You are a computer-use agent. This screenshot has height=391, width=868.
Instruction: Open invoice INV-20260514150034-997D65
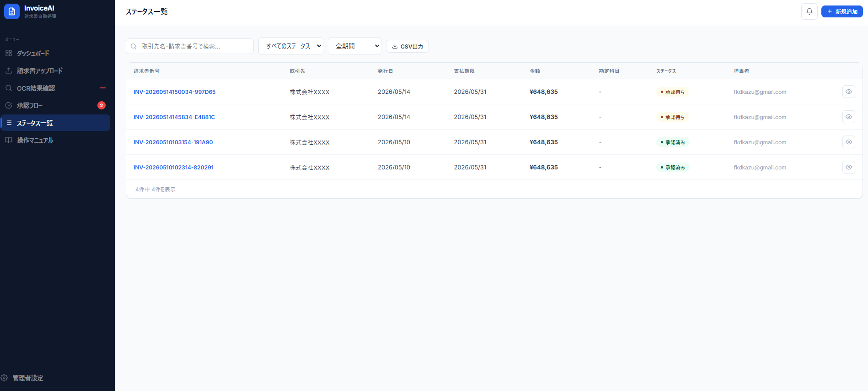[174, 92]
